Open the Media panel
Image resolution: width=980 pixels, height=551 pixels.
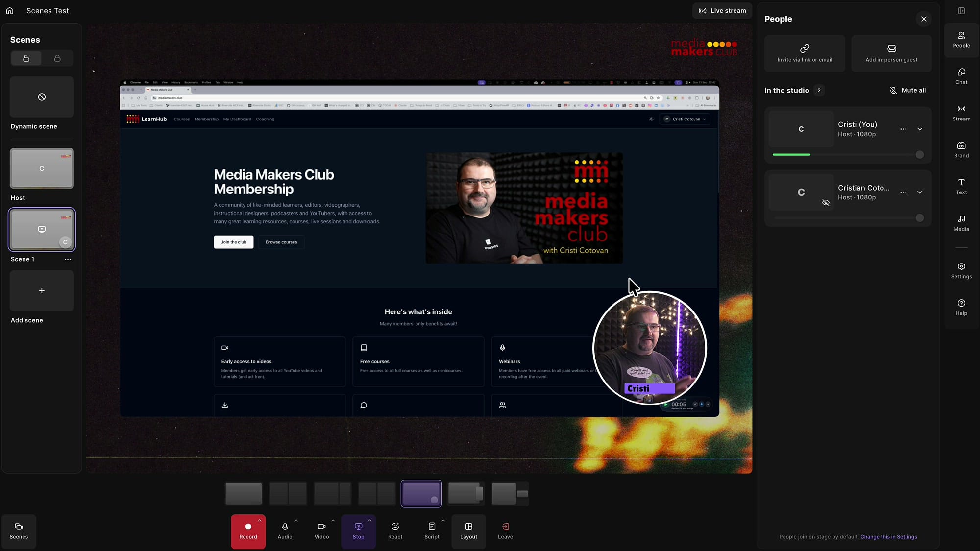click(x=961, y=223)
